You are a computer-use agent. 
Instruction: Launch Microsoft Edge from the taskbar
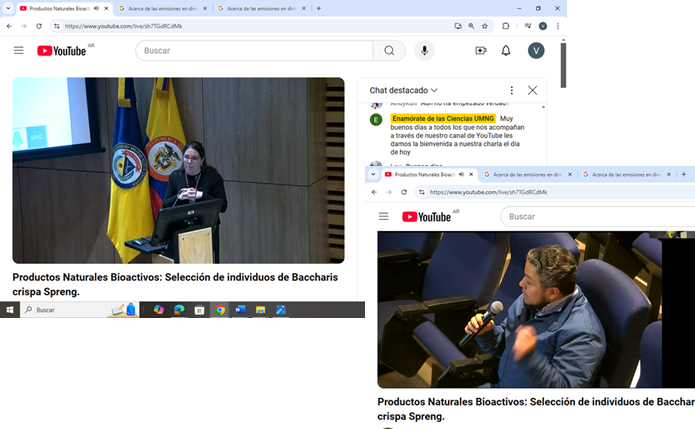(x=179, y=310)
